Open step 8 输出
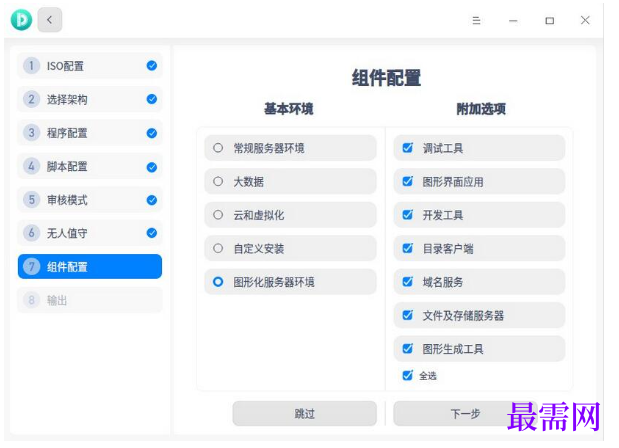 coord(90,300)
